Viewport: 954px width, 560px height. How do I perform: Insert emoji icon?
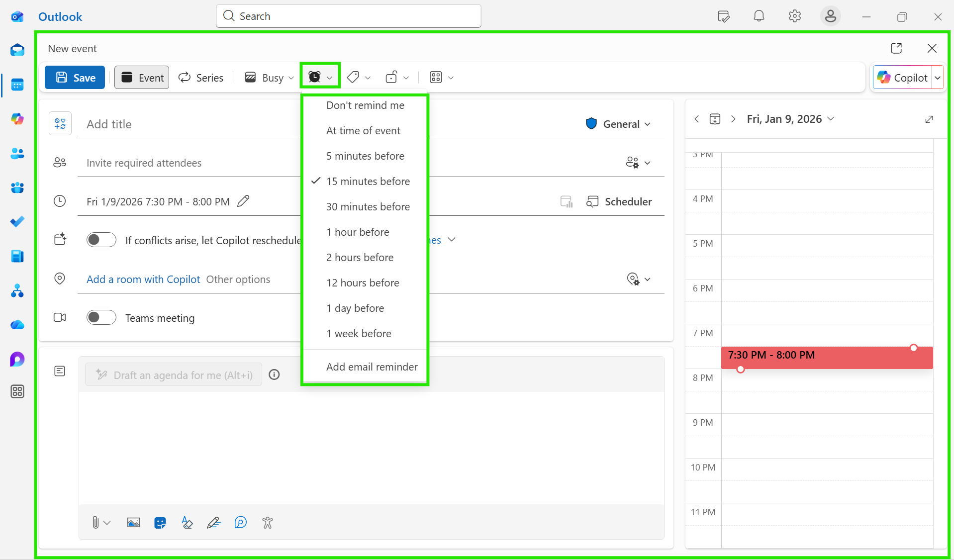tap(160, 523)
